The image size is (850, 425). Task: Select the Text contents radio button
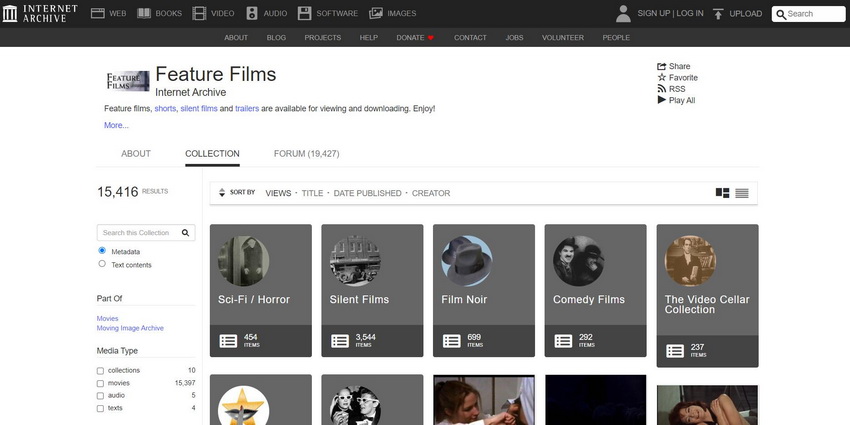[102, 264]
